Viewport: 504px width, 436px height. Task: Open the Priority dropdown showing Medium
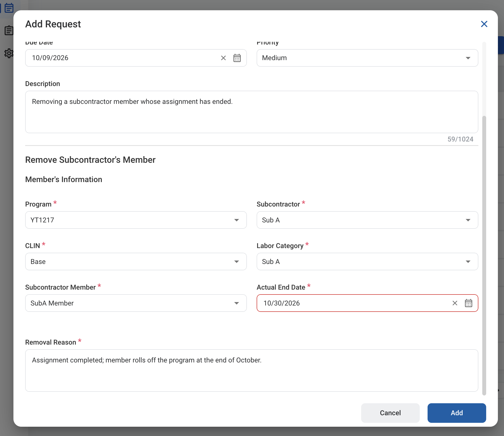[367, 58]
